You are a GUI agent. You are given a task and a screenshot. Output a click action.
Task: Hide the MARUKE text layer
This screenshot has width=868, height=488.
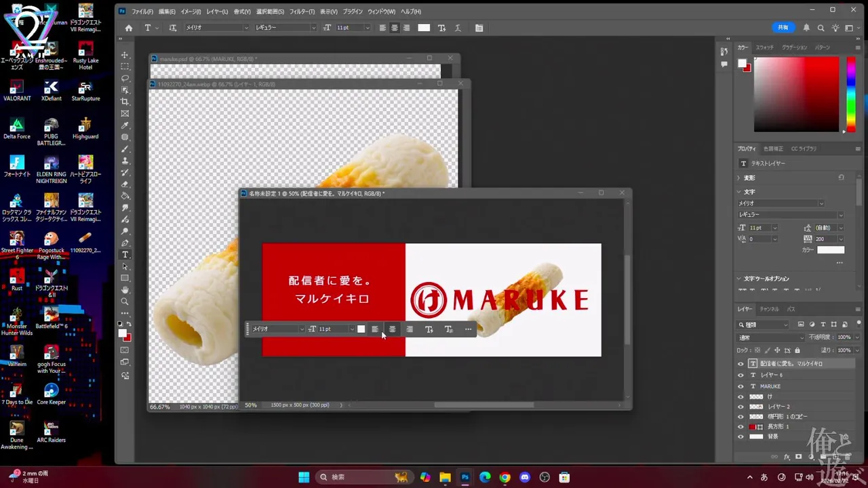[x=741, y=386]
